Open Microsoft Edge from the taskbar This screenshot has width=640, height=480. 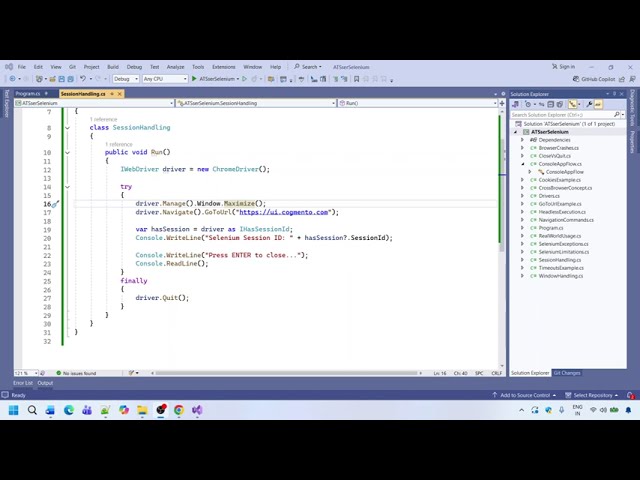[x=69, y=410]
